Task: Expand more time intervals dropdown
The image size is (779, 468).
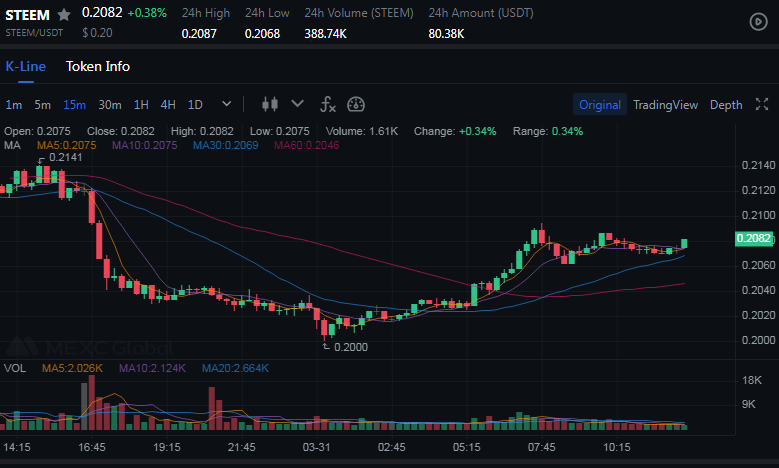Action: point(227,104)
